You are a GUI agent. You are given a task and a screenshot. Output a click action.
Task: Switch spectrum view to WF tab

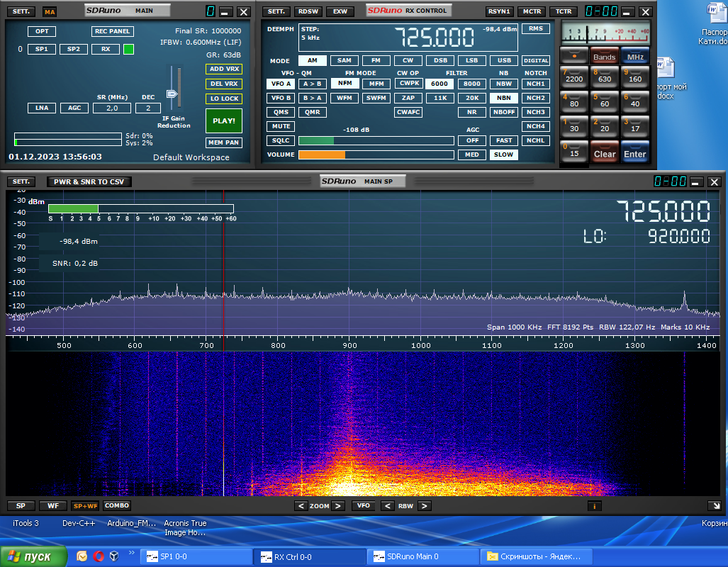coord(53,506)
